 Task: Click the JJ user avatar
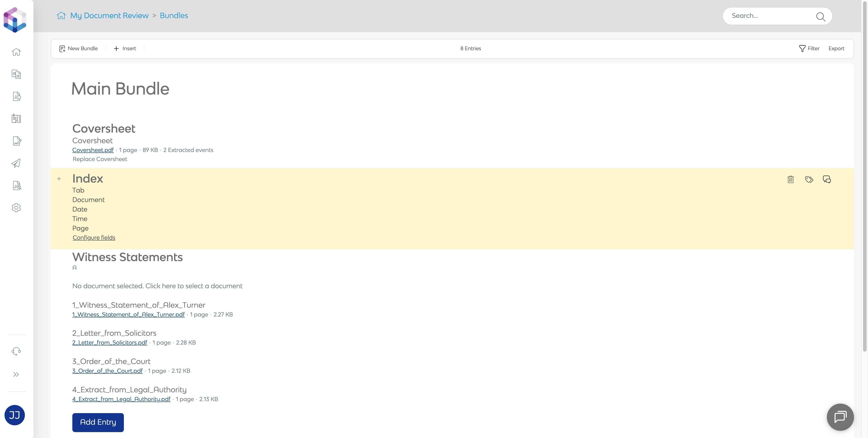click(x=14, y=415)
